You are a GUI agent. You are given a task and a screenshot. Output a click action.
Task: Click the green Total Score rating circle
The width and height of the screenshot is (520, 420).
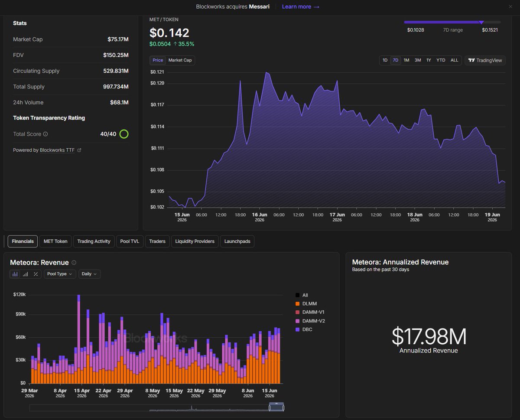(x=124, y=134)
